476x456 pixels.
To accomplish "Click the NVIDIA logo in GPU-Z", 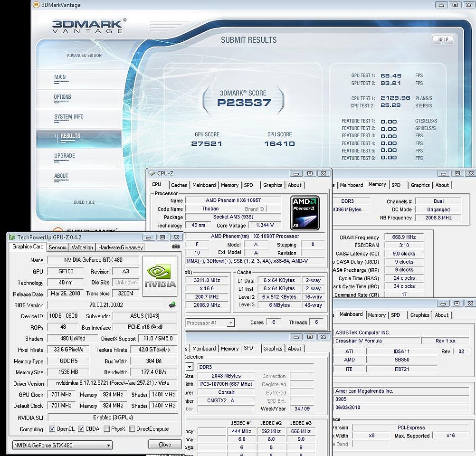I will click(160, 276).
